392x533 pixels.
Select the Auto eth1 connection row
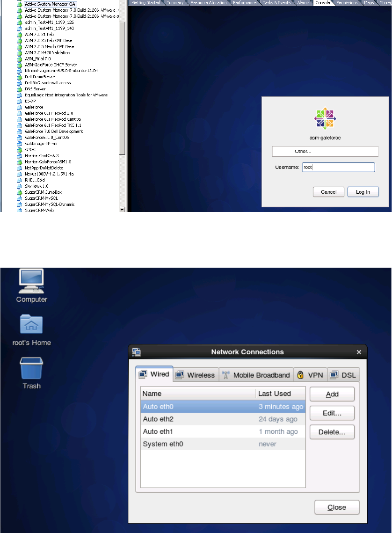223,432
